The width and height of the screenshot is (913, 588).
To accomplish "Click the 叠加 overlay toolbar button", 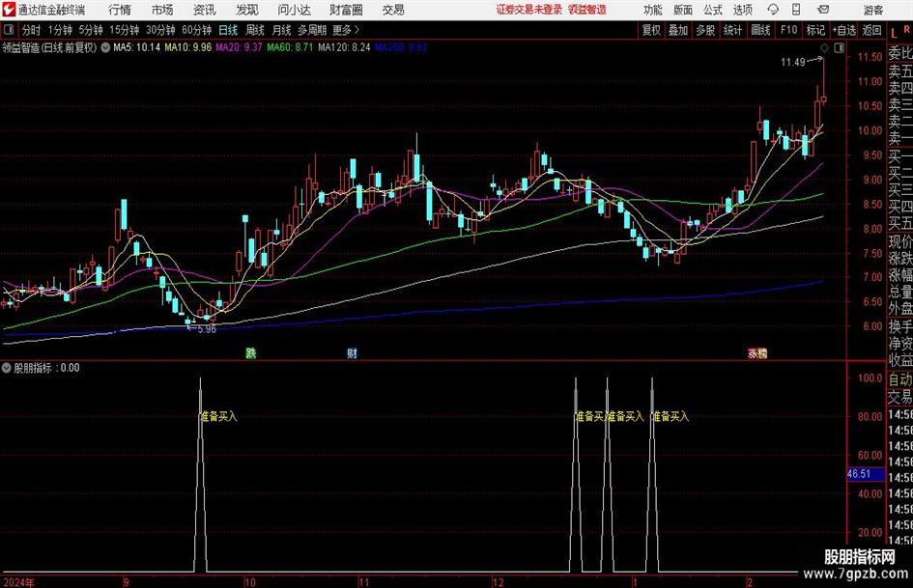I will point(678,30).
